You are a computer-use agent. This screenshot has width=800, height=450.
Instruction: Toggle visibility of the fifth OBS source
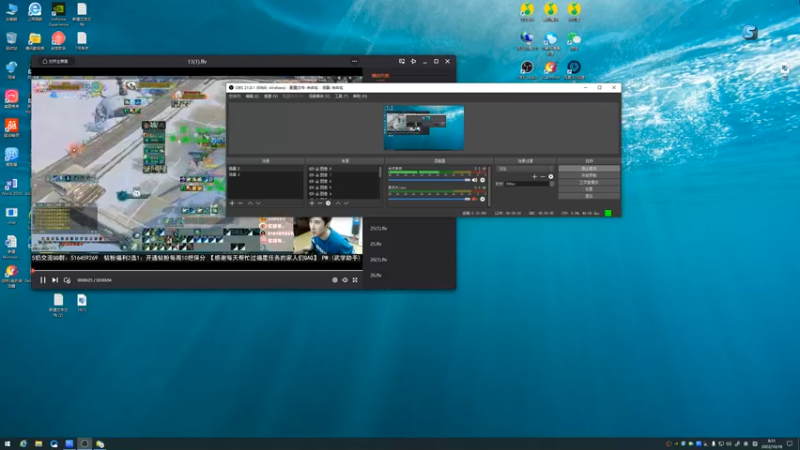311,194
